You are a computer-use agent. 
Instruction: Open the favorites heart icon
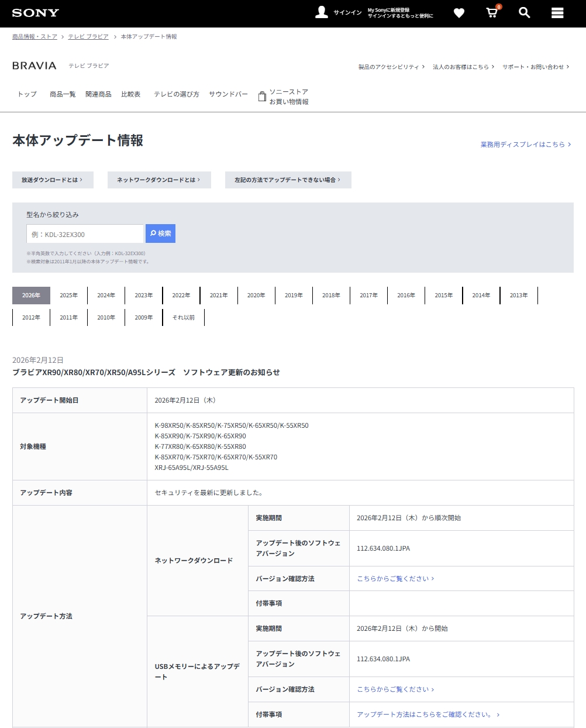pos(459,13)
